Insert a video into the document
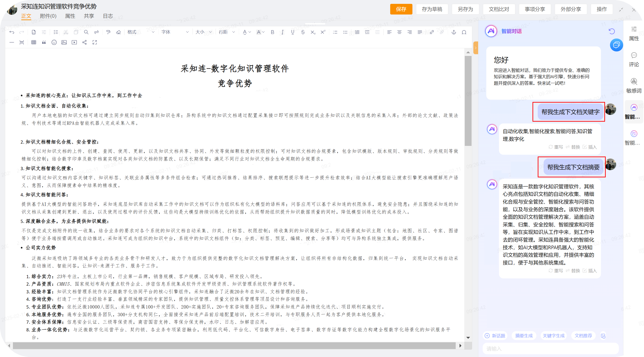 tap(74, 43)
